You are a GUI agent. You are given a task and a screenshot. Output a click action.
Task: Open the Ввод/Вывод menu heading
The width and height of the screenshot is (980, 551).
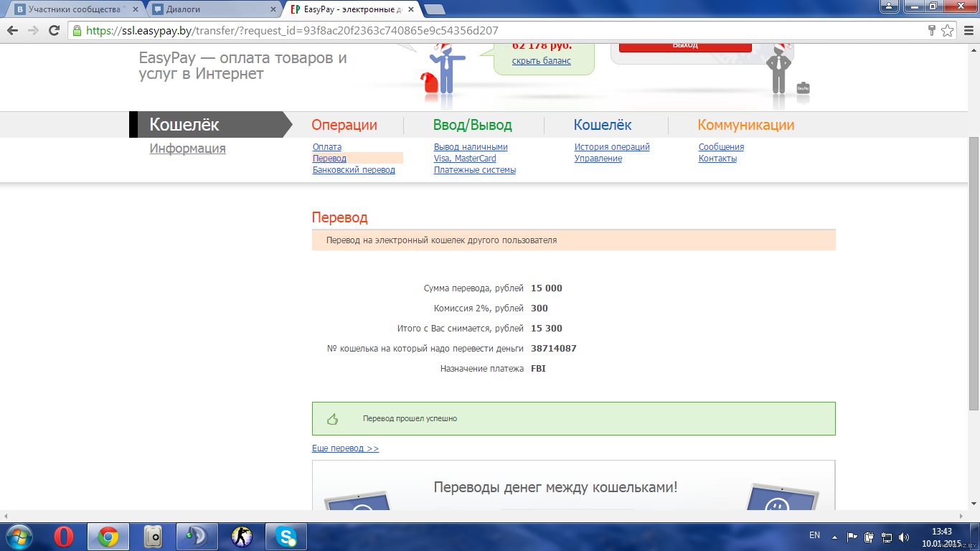tap(473, 125)
